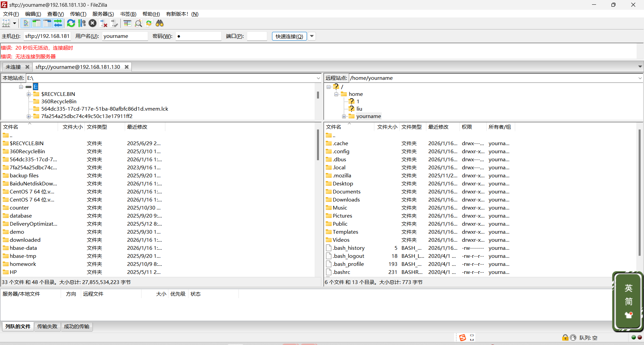Toggle the remote directory tree display
This screenshot has height=345, width=644.
[x=47, y=23]
